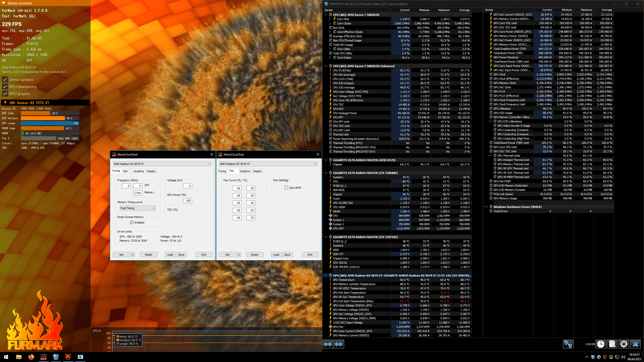Viewport: 644px width, 362px height.
Task: Click the GPU Power percent input field
Action: point(188,201)
